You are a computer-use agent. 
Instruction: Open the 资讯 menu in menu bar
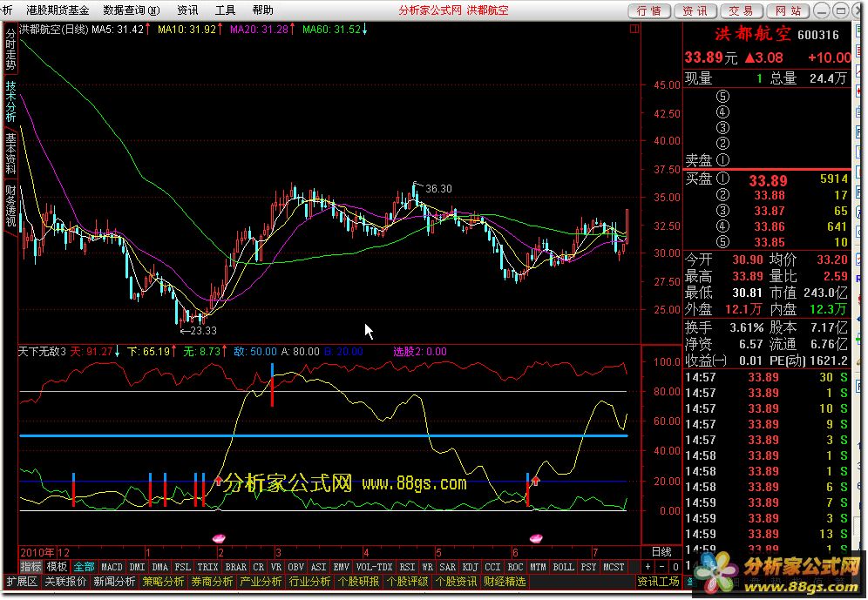tap(187, 10)
